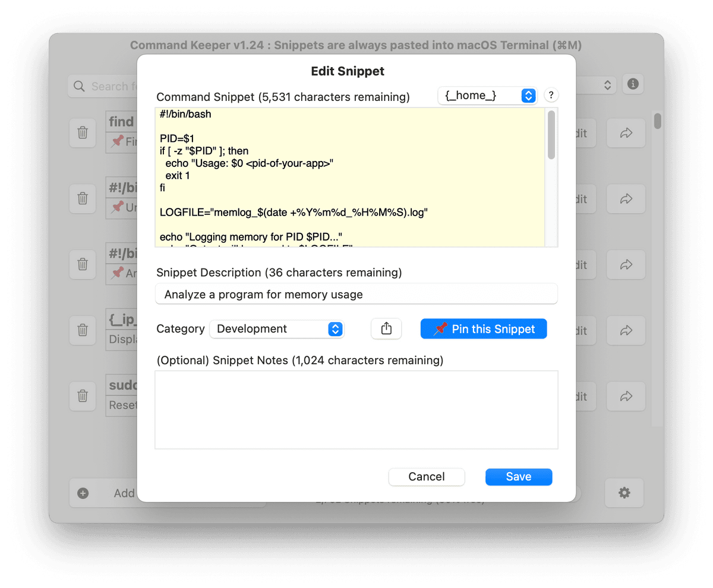Open the question mark help button

(x=551, y=95)
